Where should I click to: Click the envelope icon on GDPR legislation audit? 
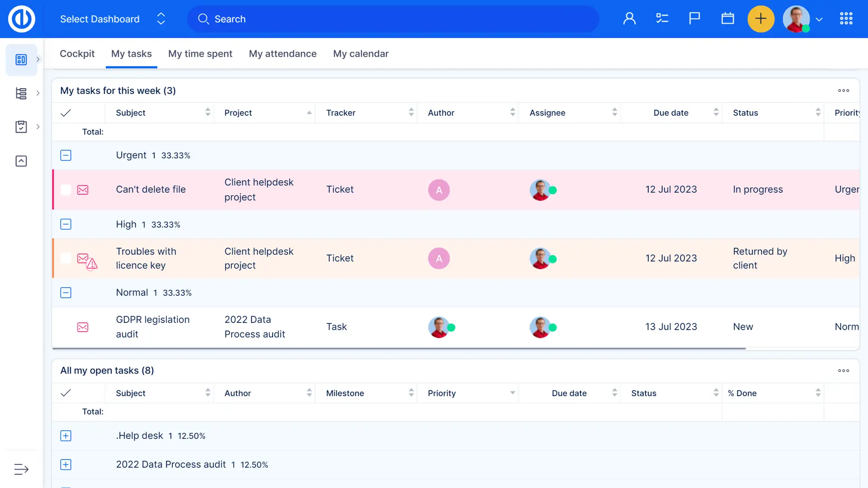pos(83,327)
